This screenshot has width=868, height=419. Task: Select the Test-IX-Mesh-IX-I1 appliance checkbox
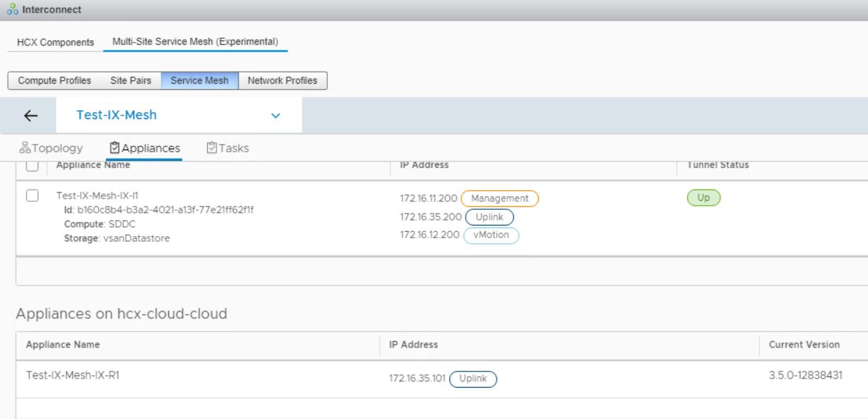[32, 196]
